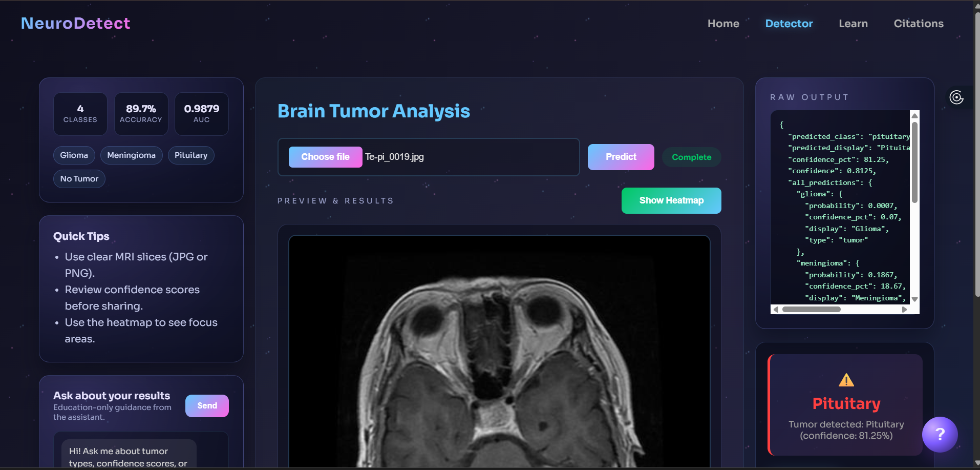Click the "confidence_pct": 81.25 line
980x470 pixels.
838,159
